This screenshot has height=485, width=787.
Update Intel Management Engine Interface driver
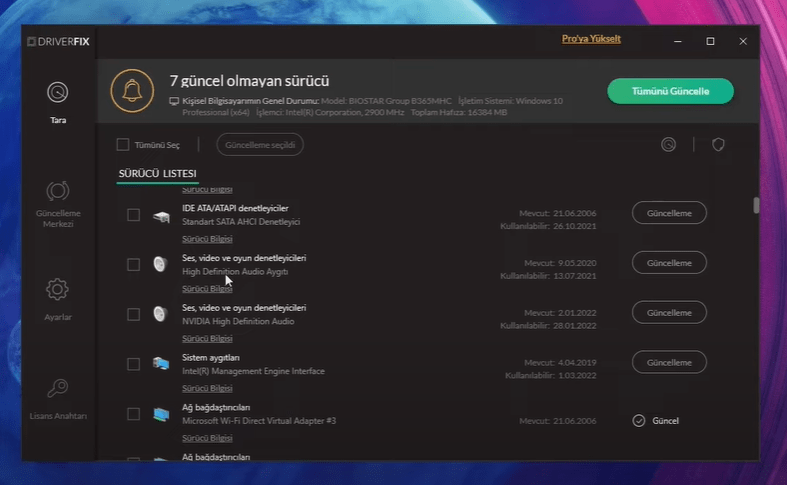(x=669, y=362)
